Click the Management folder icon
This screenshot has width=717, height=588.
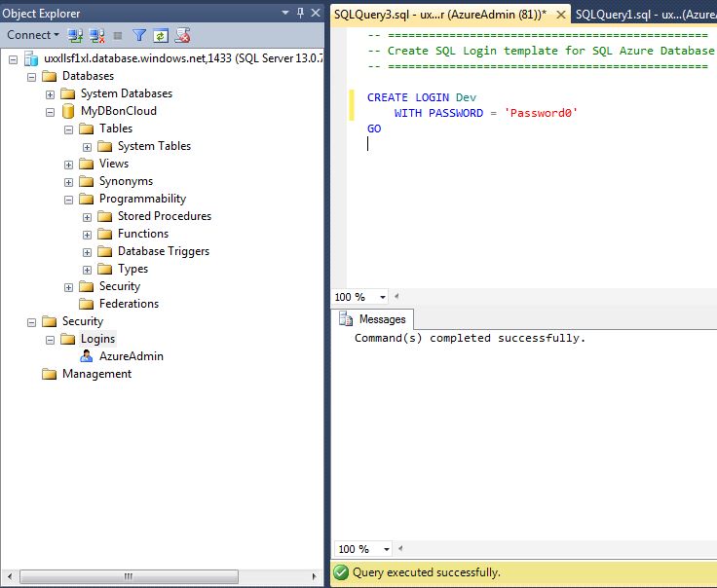click(49, 374)
